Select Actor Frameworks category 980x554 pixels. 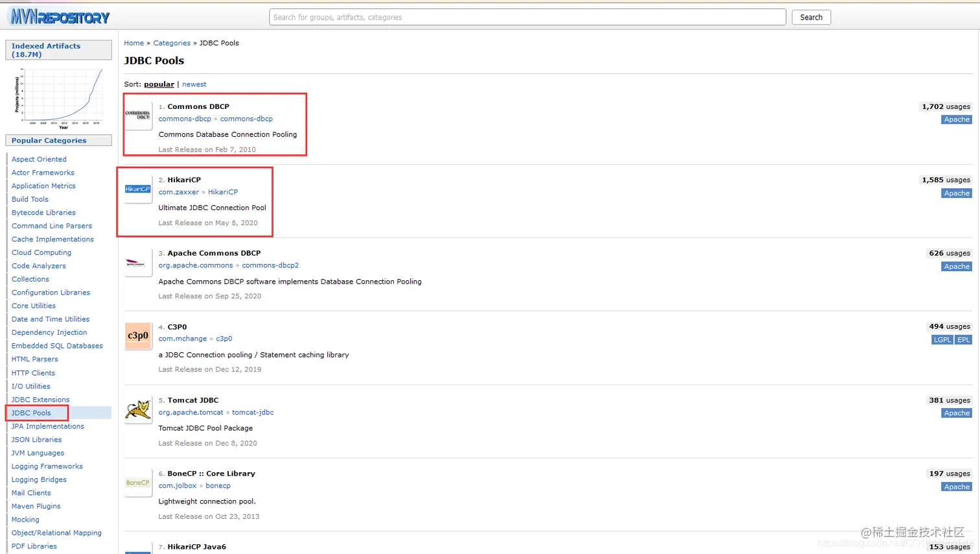43,173
